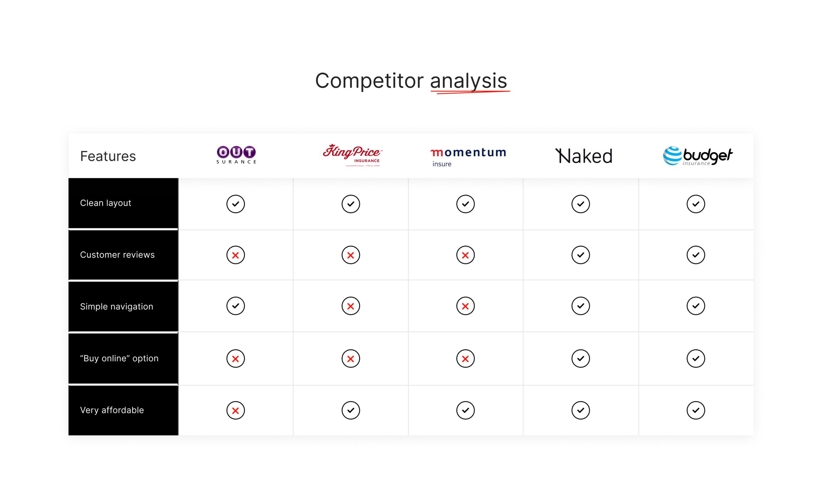Click OUTsurance's Simple navigation checkmark
This screenshot has width=822, height=504.
pyautogui.click(x=236, y=306)
